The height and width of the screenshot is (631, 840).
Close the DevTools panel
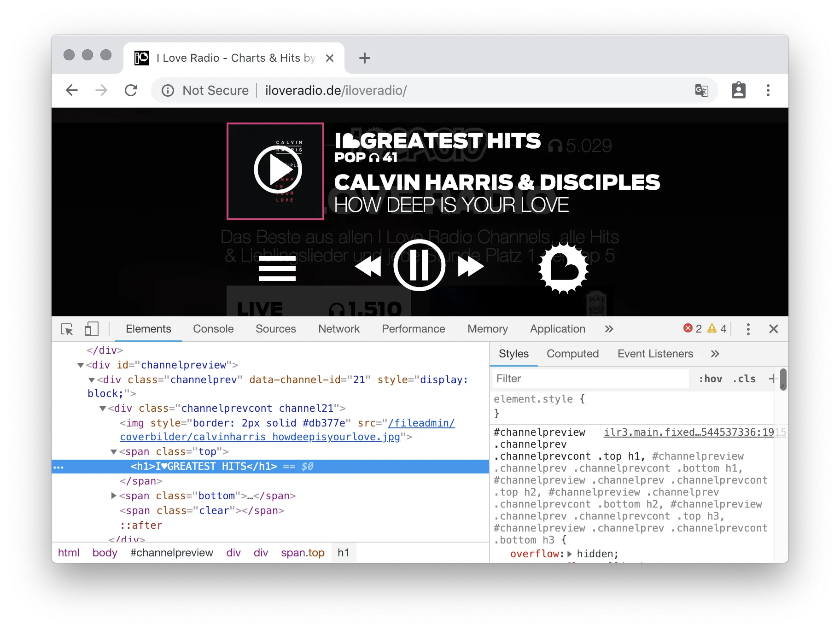click(x=774, y=329)
